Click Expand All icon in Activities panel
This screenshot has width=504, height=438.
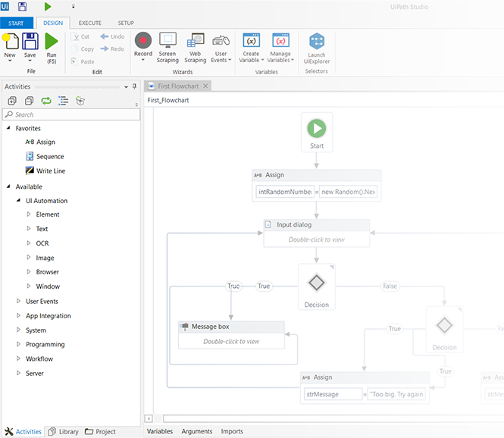tap(12, 101)
